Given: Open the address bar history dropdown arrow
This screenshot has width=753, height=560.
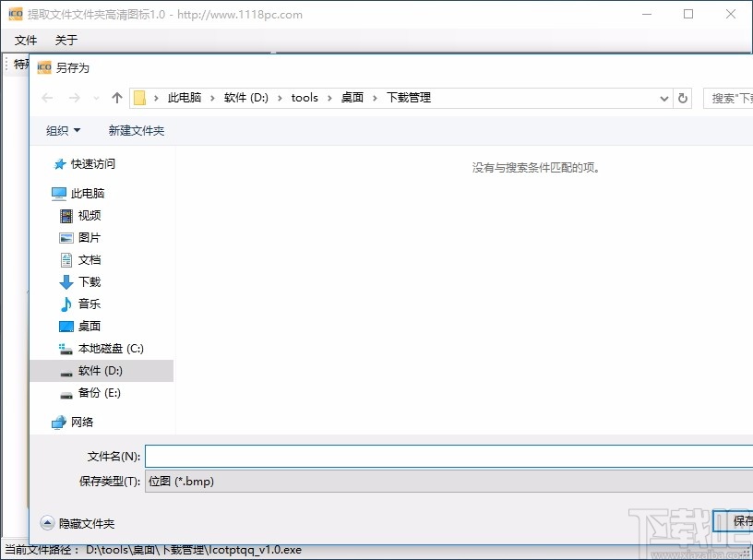Looking at the screenshot, I should pyautogui.click(x=663, y=97).
